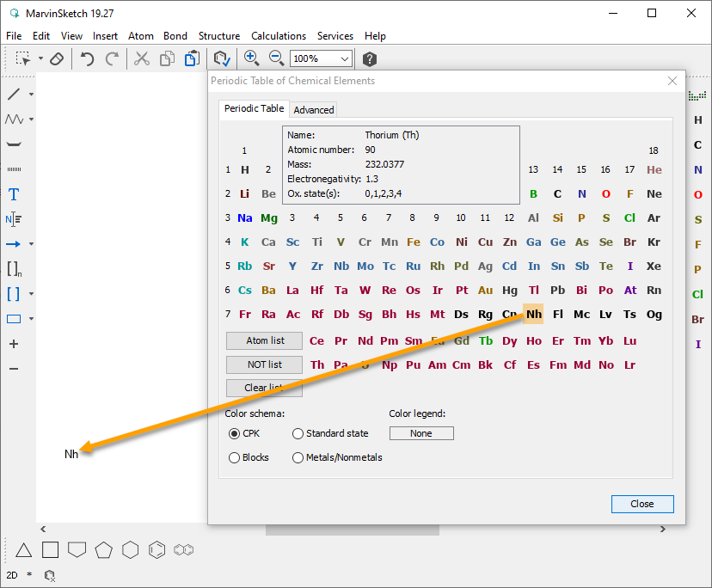Screen dimensions: 712x588
Task: Click the horizontal scrollbar right arrow
Action: 663,529
